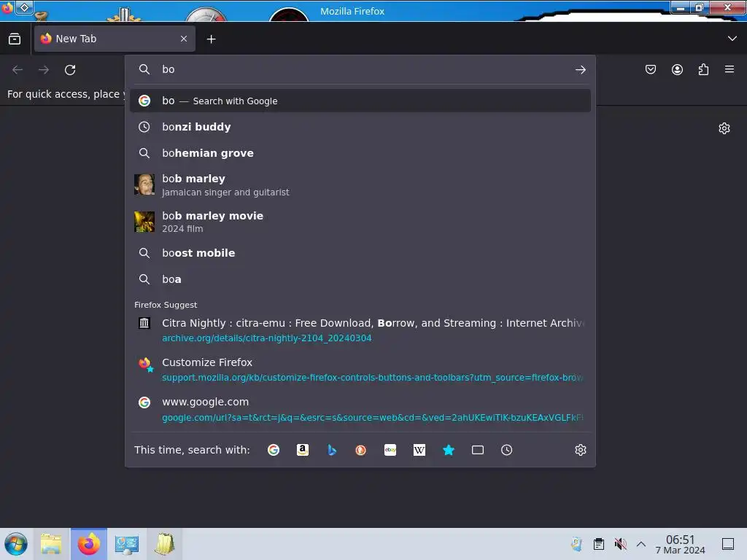Expand hidden system tray icons
Screen dimensions: 747x560
pyautogui.click(x=641, y=544)
